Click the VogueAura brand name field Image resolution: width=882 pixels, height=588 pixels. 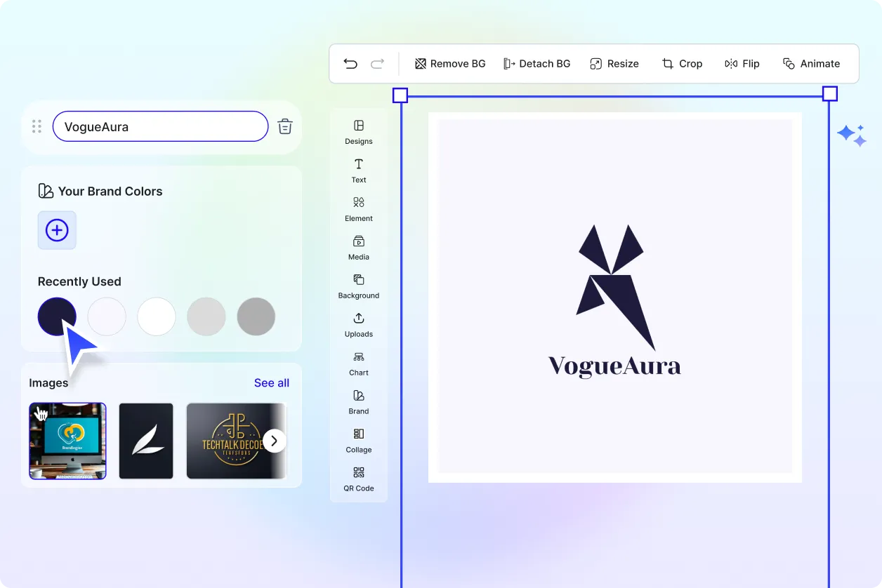pyautogui.click(x=160, y=127)
